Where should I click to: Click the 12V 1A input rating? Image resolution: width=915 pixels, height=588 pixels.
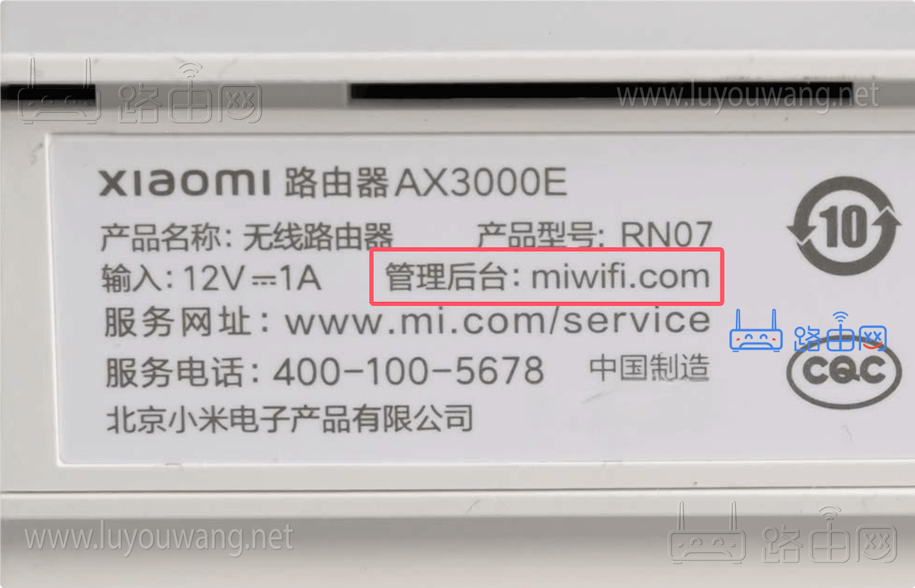tap(252, 279)
